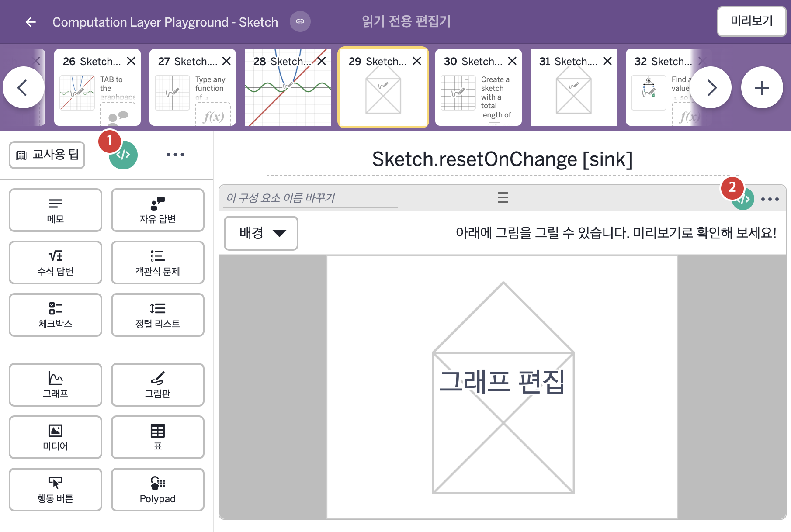Close slide 26 with its X

coord(131,61)
